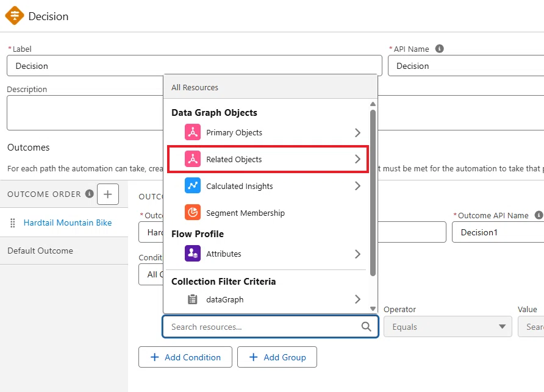
Task: Select Related Objects in resource menu
Action: click(x=268, y=159)
